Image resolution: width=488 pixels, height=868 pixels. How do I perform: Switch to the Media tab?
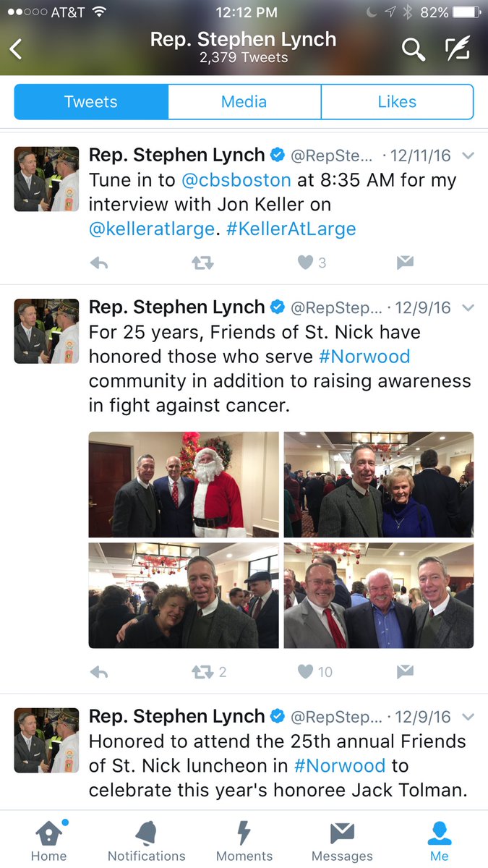click(x=244, y=102)
